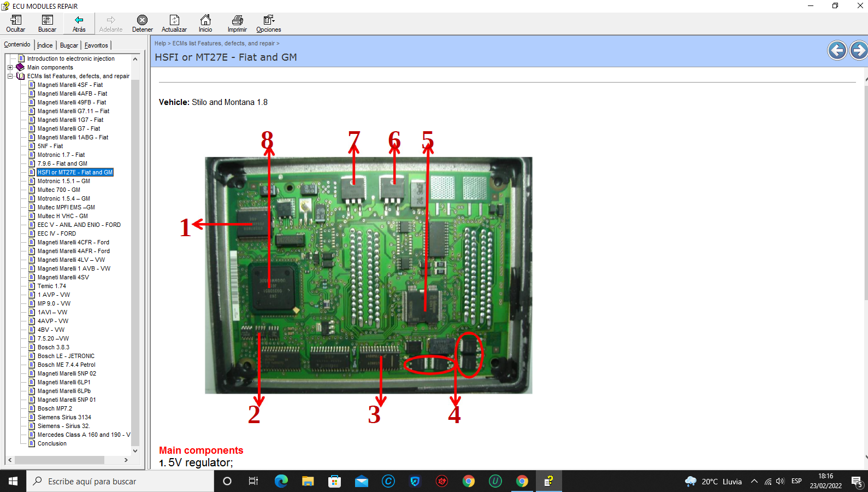Launch Microsoft Edge from the taskbar
The width and height of the screenshot is (868, 492).
pos(281,481)
